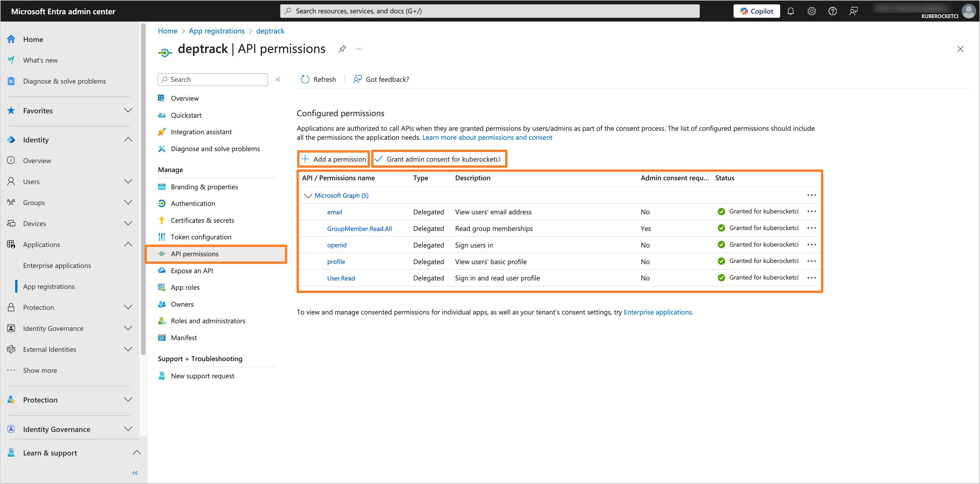Collapse the blade search pane with double chevron

tap(278, 79)
